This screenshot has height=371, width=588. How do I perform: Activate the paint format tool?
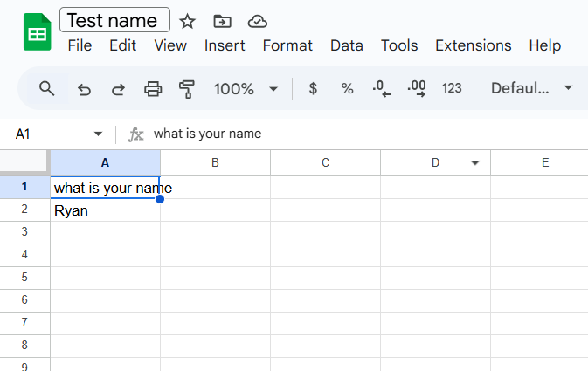(x=186, y=88)
